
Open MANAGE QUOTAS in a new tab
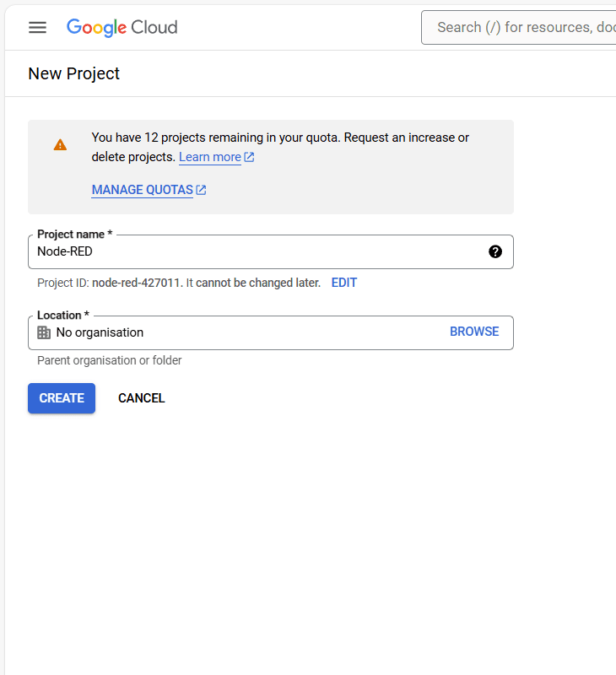(143, 189)
